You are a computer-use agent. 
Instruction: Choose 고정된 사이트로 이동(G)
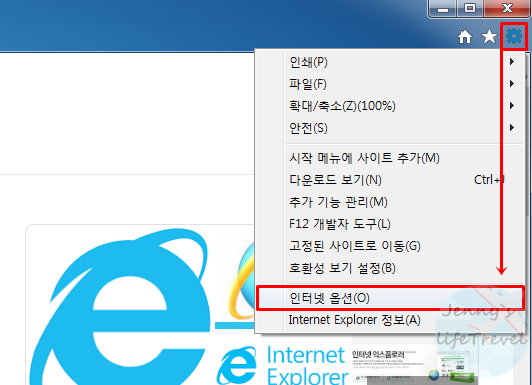390,246
